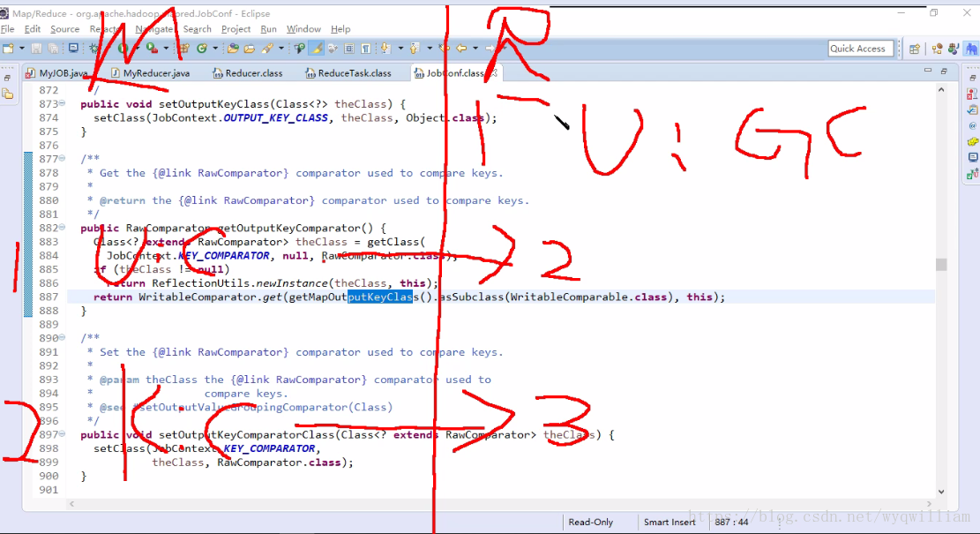This screenshot has width=980, height=534.
Task: Click Smart Insert in the status bar
Action: click(x=670, y=523)
